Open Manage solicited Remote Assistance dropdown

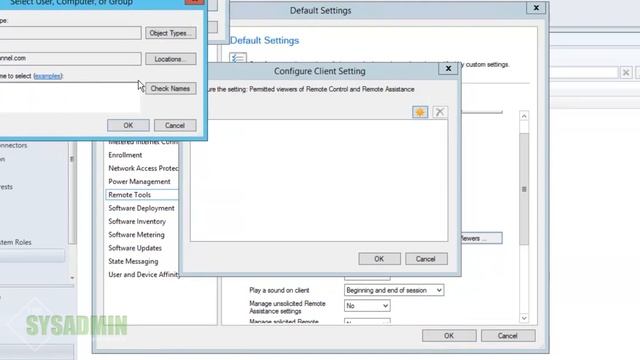(x=367, y=322)
